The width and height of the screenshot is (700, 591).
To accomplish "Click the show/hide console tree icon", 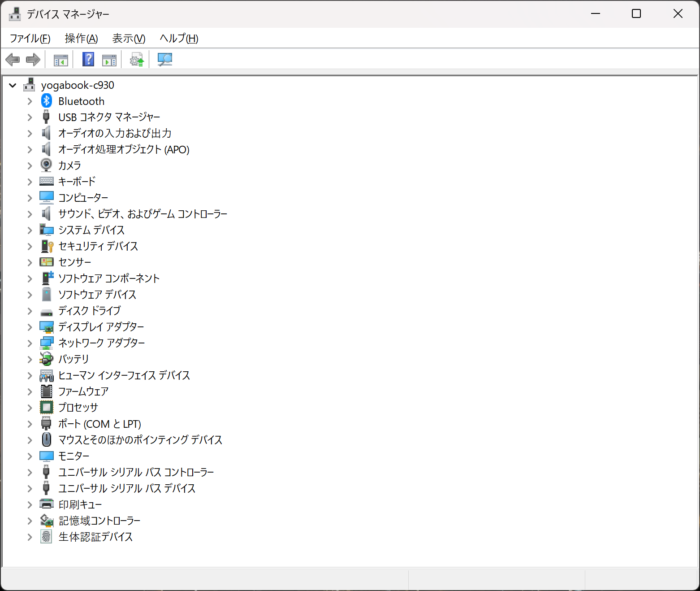I will (x=60, y=60).
